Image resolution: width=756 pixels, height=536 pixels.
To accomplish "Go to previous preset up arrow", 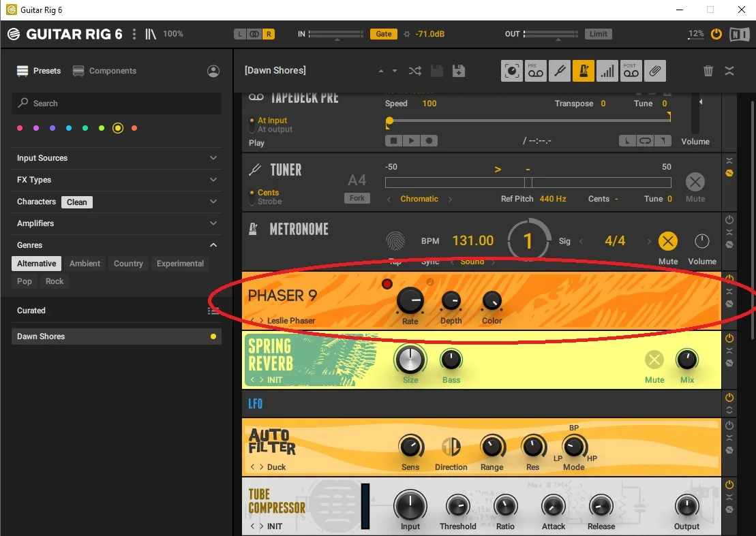I will [x=381, y=71].
